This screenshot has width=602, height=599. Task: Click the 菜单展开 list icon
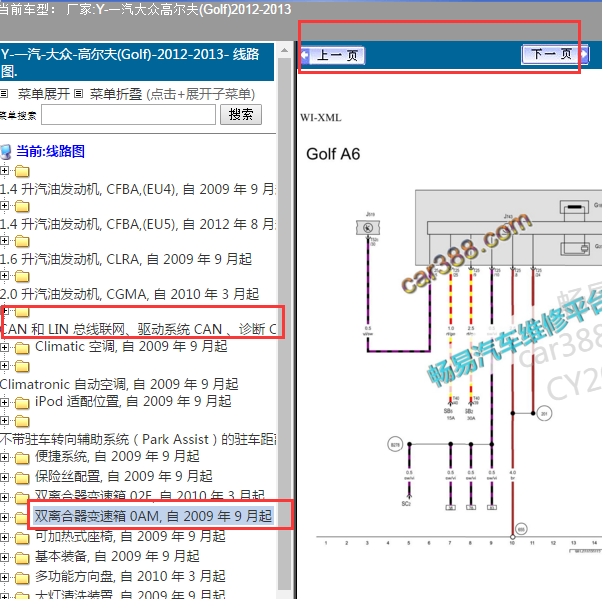click(4, 93)
